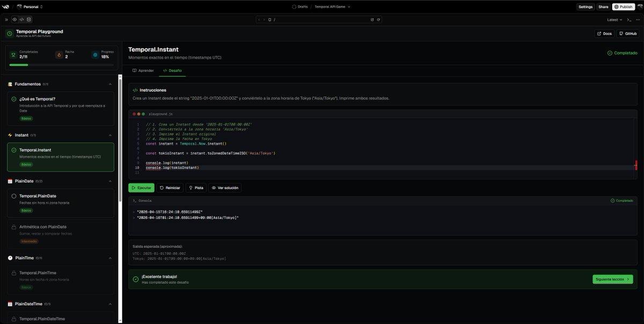Screen dimensions: 644x324
Task: Click the lock icon on Temporal.PlainTime
Action: point(14,273)
